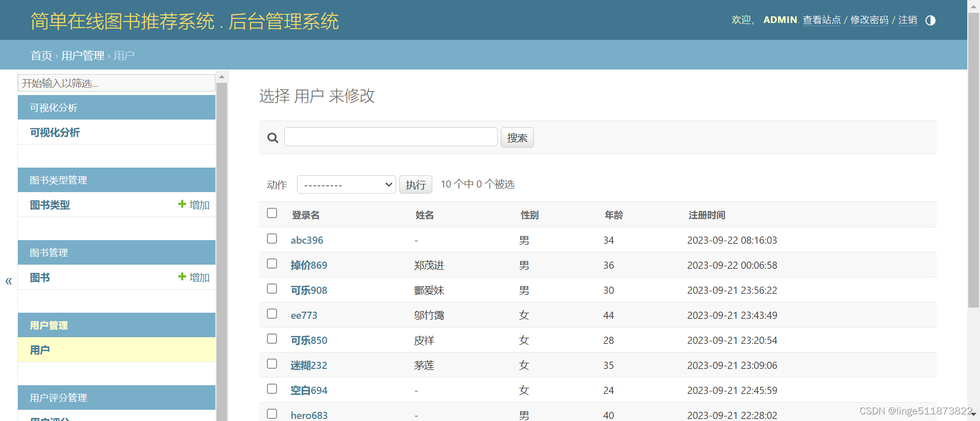Sort by 注册时间 column header

point(707,215)
